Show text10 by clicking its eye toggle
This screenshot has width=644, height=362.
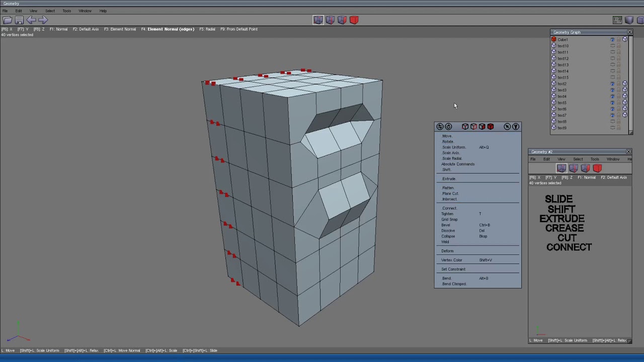[612, 46]
